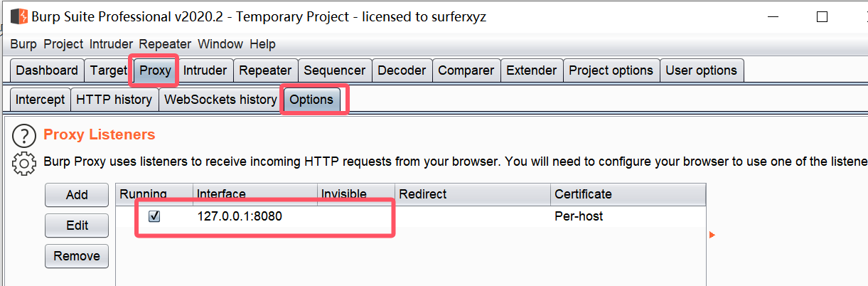Click the Certificate column header
This screenshot has width=868, height=286.
[x=583, y=194]
